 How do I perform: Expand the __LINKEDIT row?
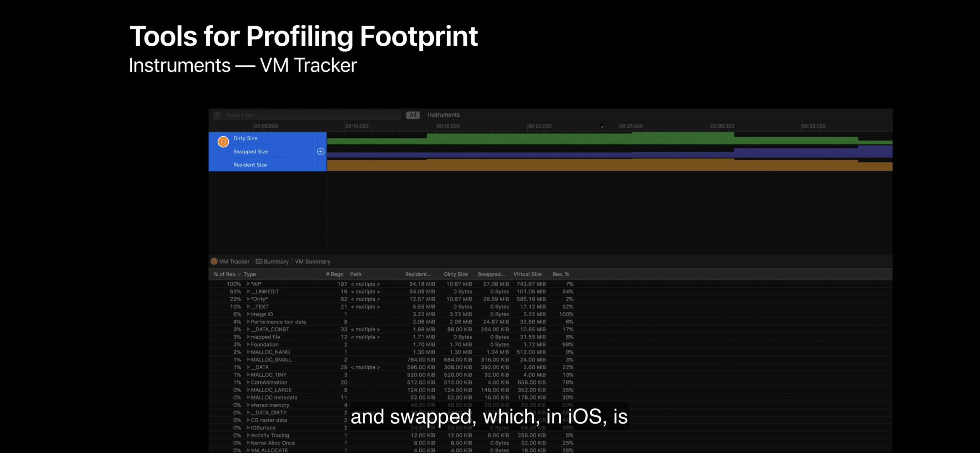click(248, 292)
